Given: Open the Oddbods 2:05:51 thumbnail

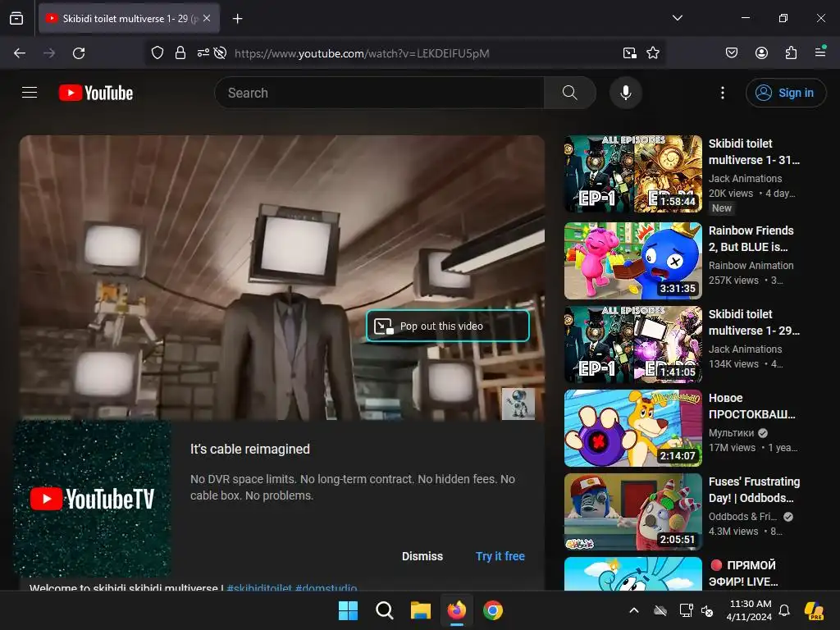Looking at the screenshot, I should [632, 512].
